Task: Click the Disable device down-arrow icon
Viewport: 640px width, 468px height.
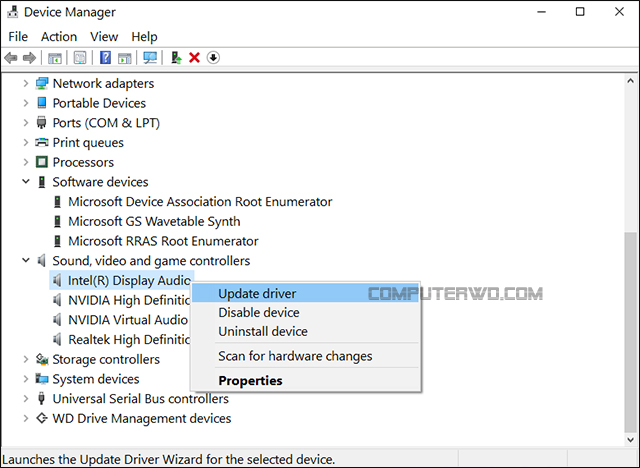Action: [x=213, y=58]
